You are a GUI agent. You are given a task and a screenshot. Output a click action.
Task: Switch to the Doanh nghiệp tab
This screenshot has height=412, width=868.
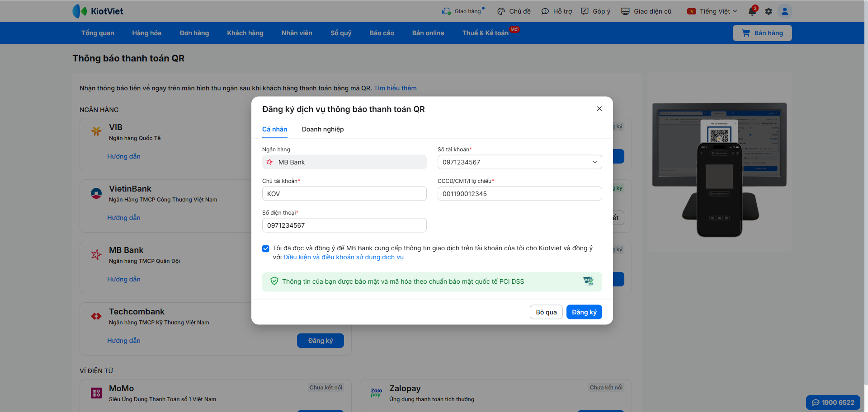[x=323, y=129]
